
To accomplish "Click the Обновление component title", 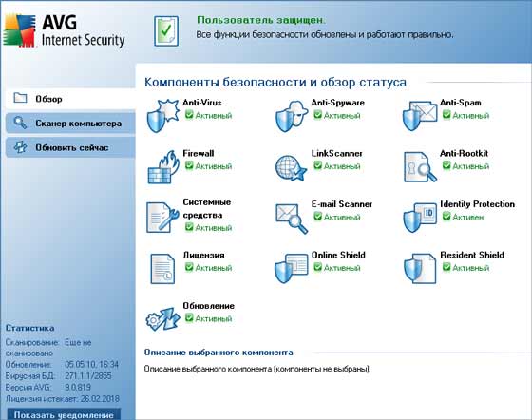I will 209,306.
